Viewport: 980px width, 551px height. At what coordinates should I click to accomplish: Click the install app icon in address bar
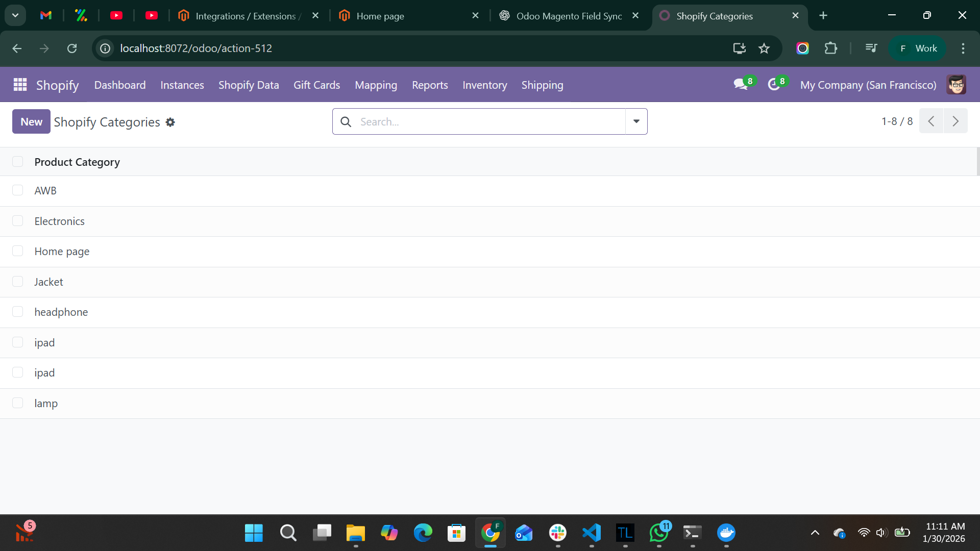click(739, 48)
